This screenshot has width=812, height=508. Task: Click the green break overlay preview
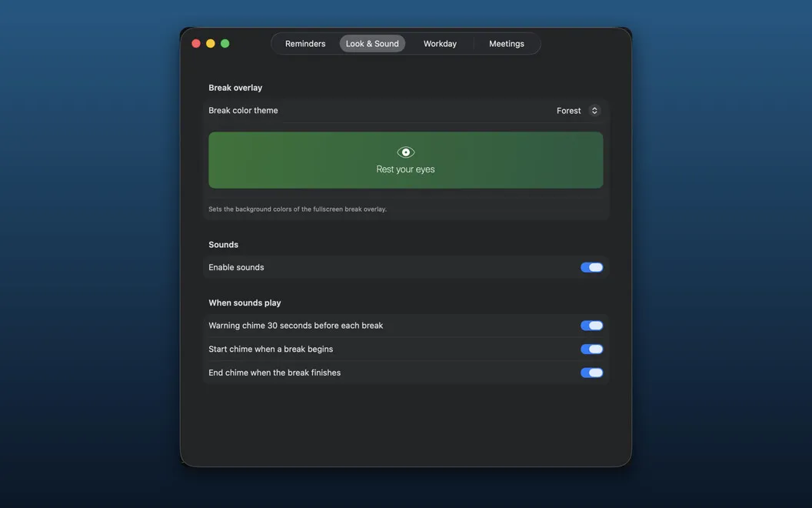click(x=405, y=160)
